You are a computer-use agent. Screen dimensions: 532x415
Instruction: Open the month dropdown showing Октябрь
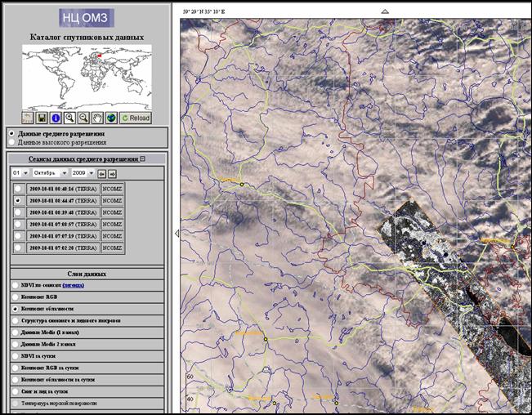(x=49, y=174)
